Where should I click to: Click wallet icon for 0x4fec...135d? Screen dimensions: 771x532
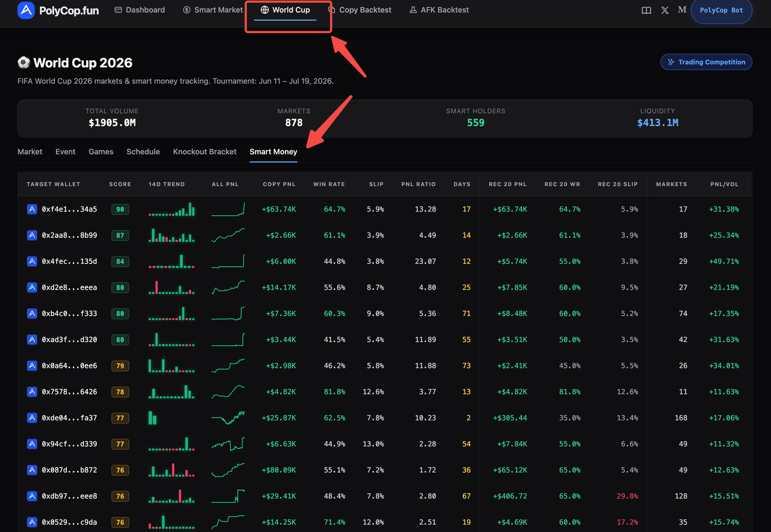(x=32, y=261)
